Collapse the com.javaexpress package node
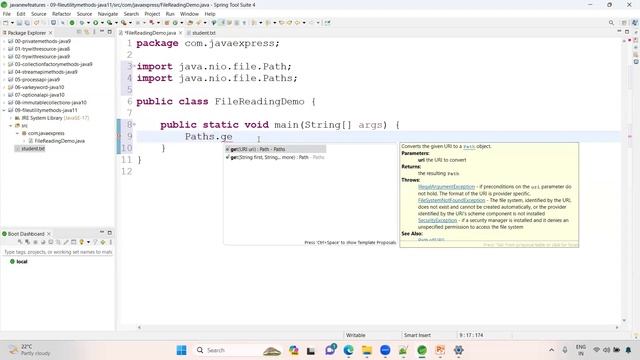Screen dimensions: 640x360 point(18,133)
